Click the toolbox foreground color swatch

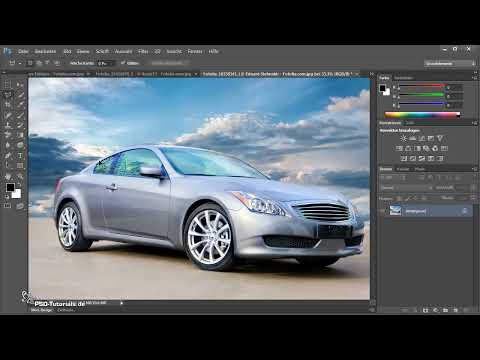click(x=10, y=187)
